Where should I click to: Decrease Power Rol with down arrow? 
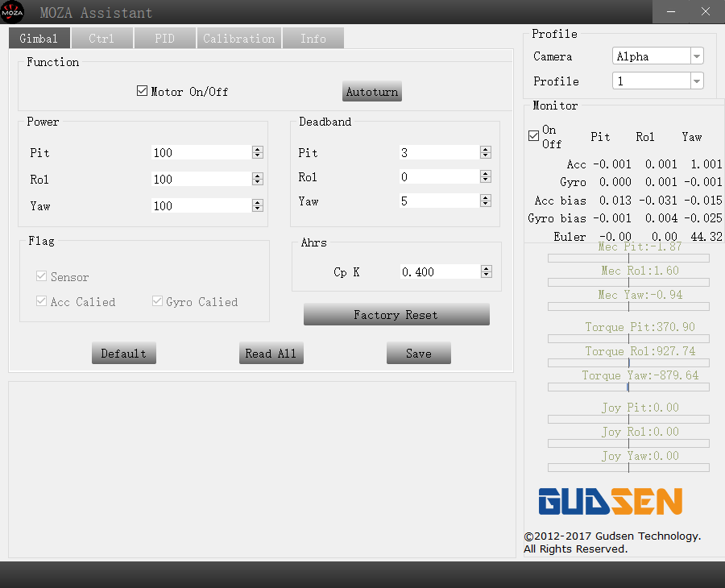(x=258, y=182)
